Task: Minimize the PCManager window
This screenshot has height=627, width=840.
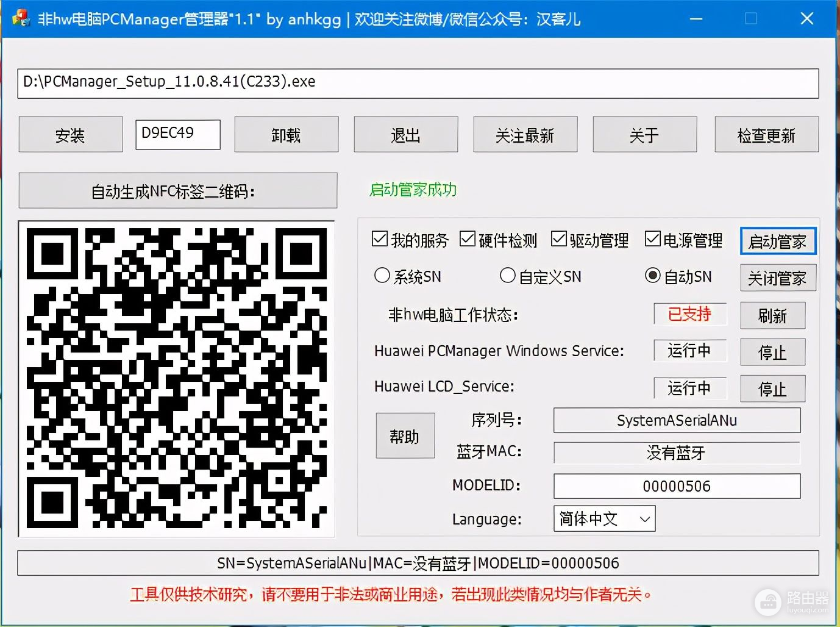Action: (x=696, y=18)
